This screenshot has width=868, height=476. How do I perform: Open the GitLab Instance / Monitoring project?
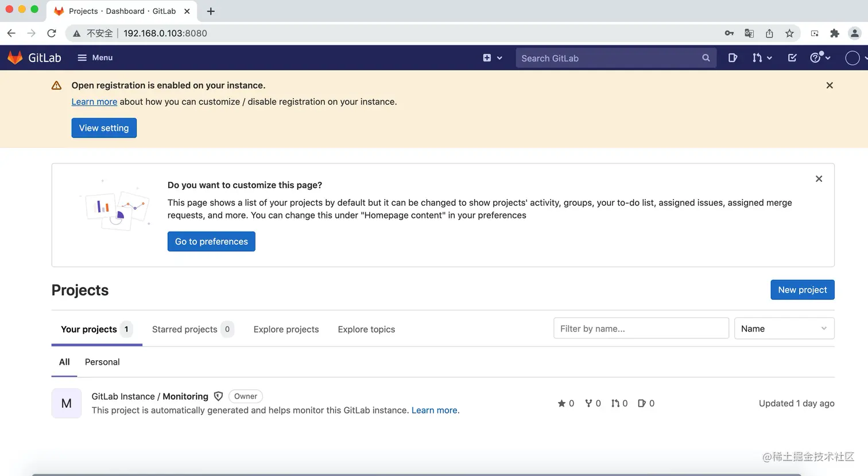tap(150, 396)
